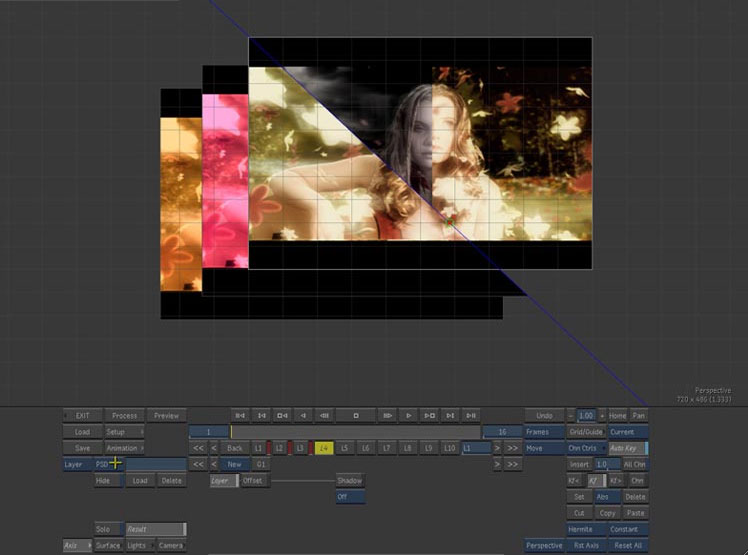Toggle the Abs keyframe mode button
748x555 pixels.
(606, 497)
